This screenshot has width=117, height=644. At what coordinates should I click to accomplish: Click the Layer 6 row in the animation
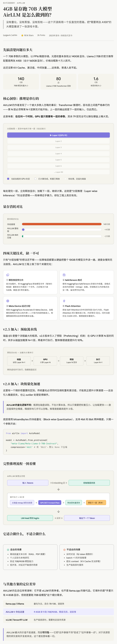pyautogui.click(x=58, y=166)
